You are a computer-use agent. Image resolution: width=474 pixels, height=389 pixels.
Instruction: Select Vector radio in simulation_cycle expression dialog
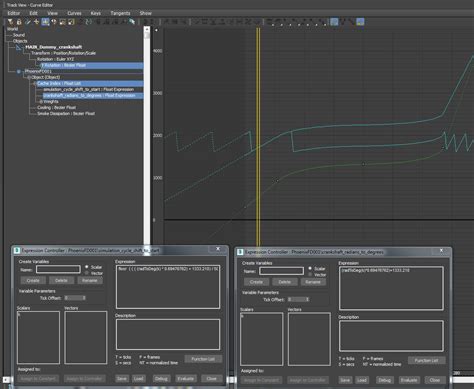coord(87,273)
